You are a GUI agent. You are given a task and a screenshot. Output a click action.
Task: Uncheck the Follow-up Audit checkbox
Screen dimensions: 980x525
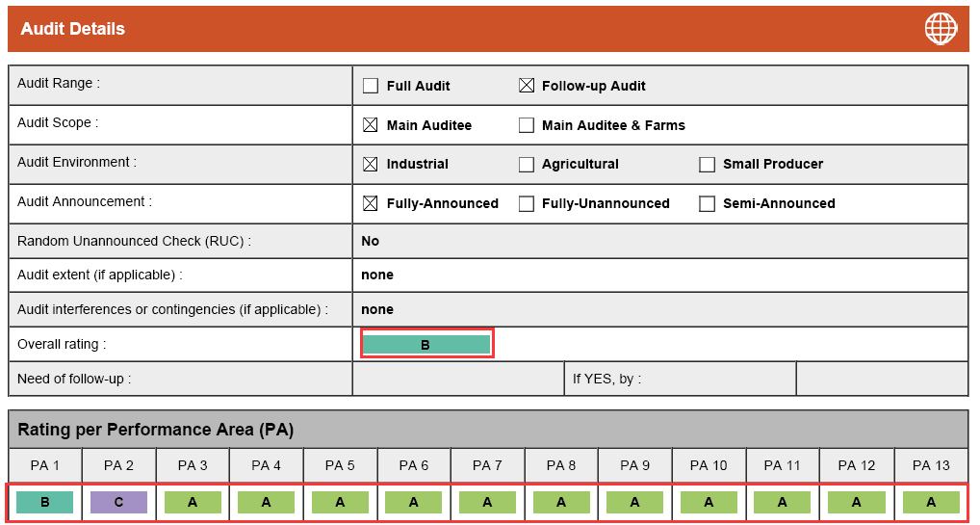526,86
